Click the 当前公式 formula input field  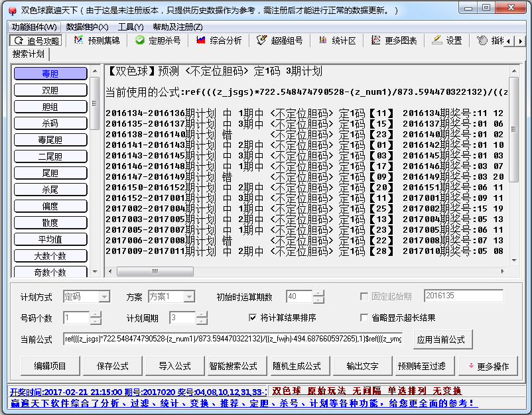pos(233,339)
